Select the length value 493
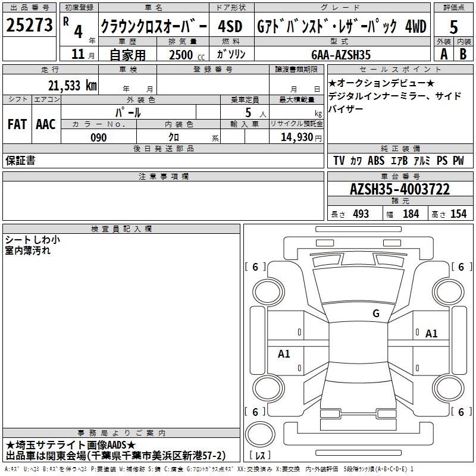Viewport: 476px width, 476px height. [361, 214]
